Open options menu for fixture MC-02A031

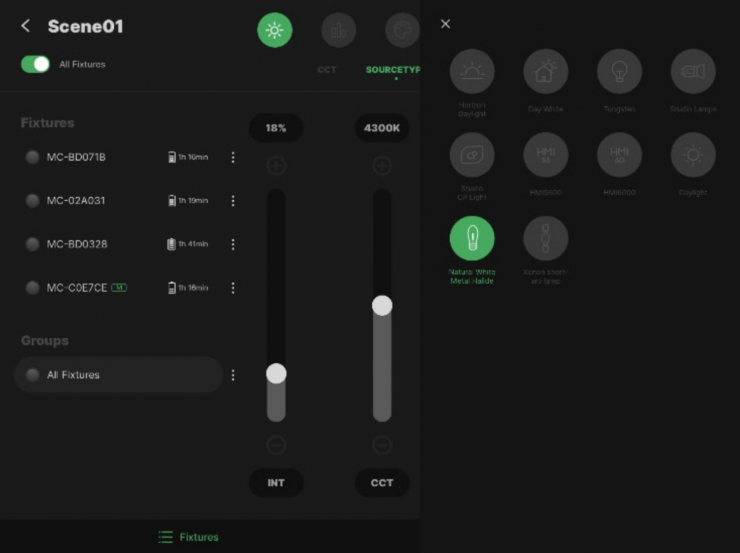pos(233,201)
